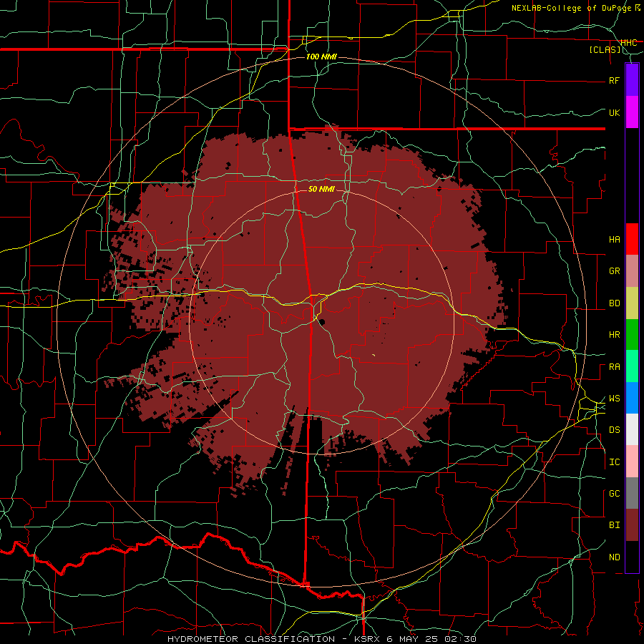Image resolution: width=644 pixels, height=644 pixels.
Task: Click the WS blue legend swatch
Action: tap(632, 398)
